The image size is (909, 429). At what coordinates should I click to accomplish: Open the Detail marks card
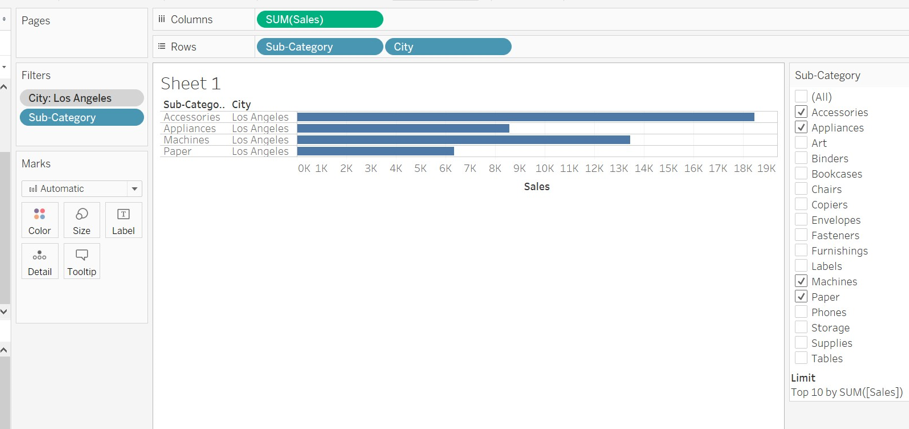(39, 261)
